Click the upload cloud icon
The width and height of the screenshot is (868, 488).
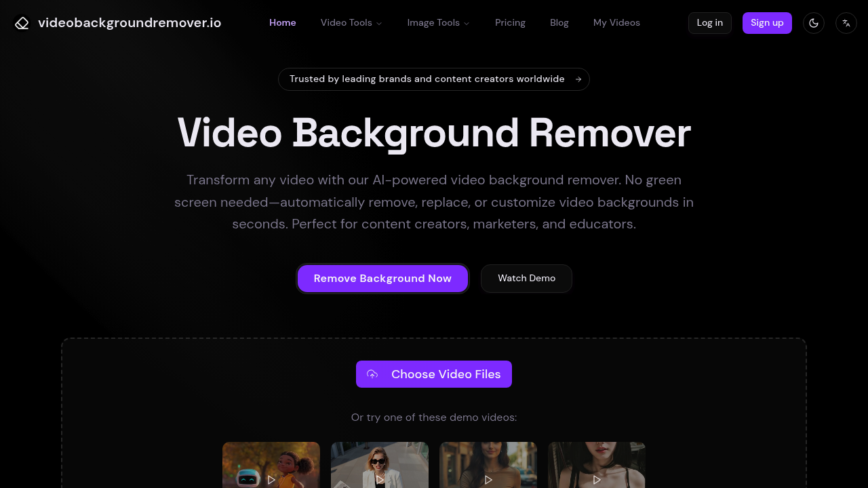[372, 374]
